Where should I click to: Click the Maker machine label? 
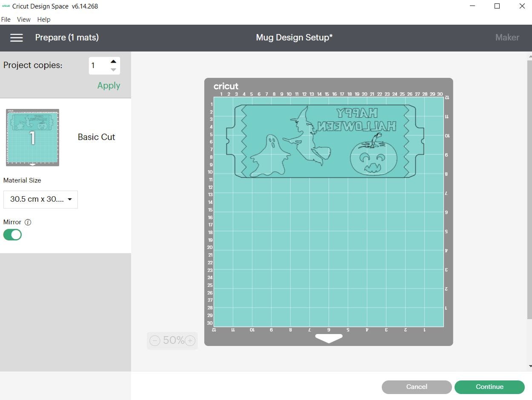coord(507,37)
